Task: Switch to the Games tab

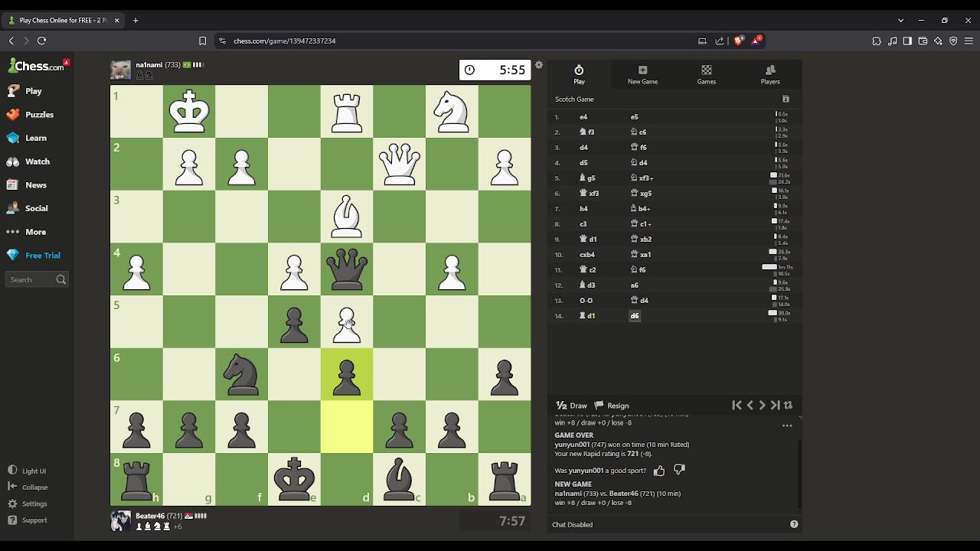Action: coord(707,74)
